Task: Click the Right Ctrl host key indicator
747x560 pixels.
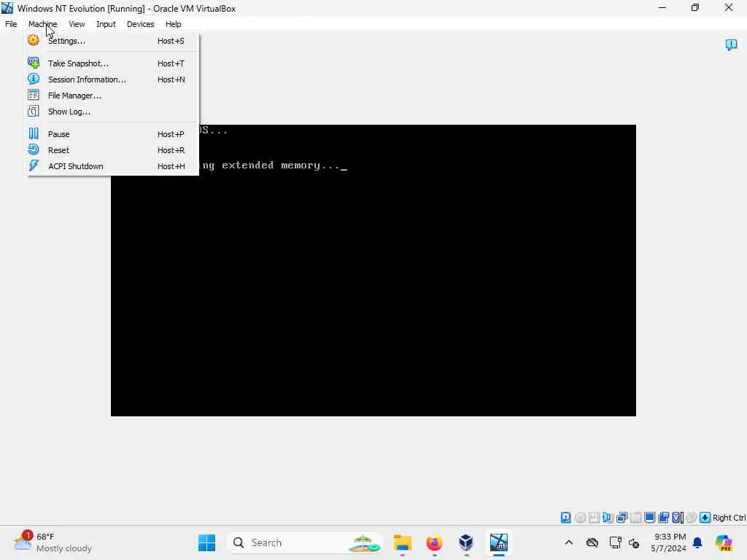Action: pyautogui.click(x=729, y=518)
